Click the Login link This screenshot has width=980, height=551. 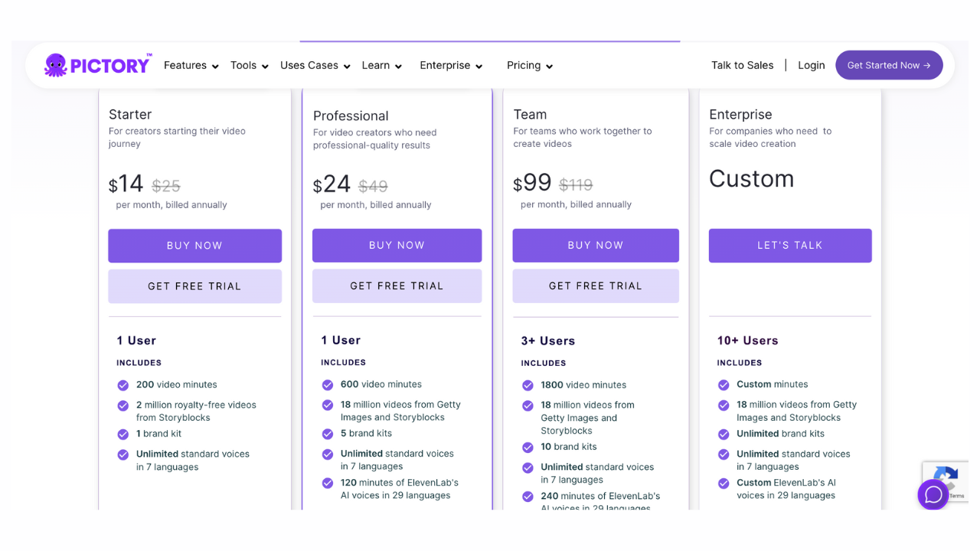[x=811, y=66]
